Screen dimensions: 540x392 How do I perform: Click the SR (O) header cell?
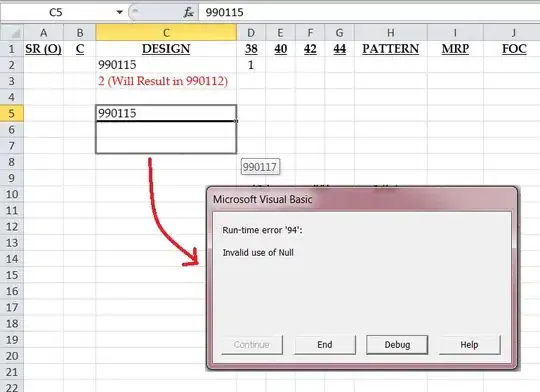click(x=43, y=49)
